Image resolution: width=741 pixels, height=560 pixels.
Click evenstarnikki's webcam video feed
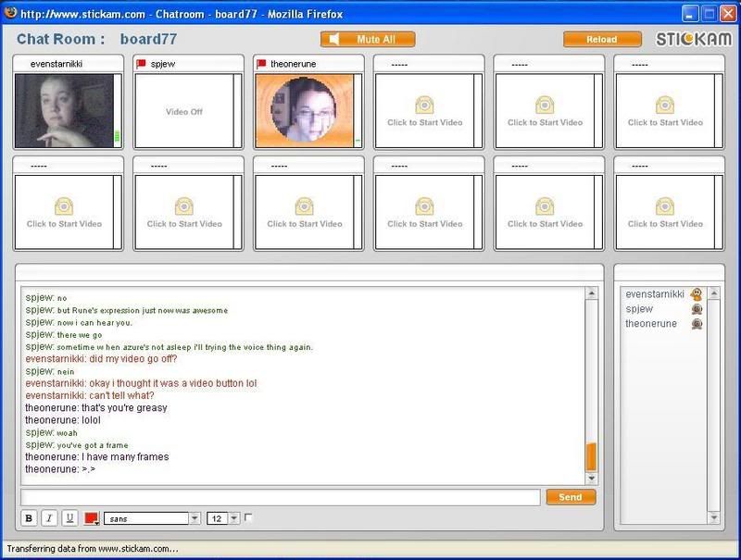point(64,110)
